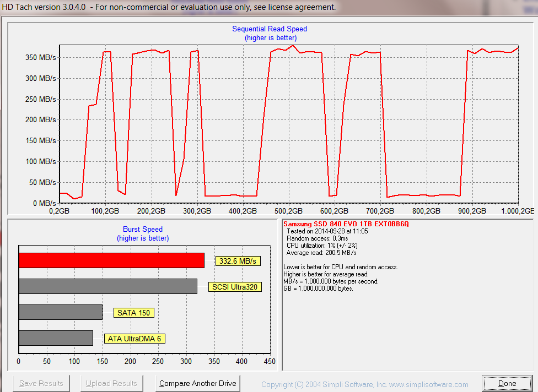
Task: Click the Burst Speed heading
Action: [143, 229]
